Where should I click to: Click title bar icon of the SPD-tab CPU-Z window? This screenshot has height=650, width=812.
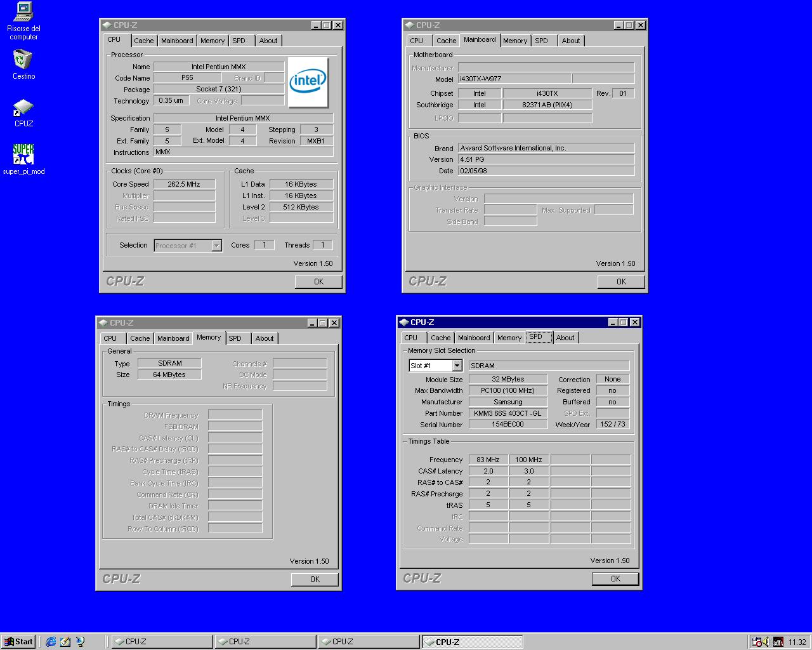click(x=404, y=322)
